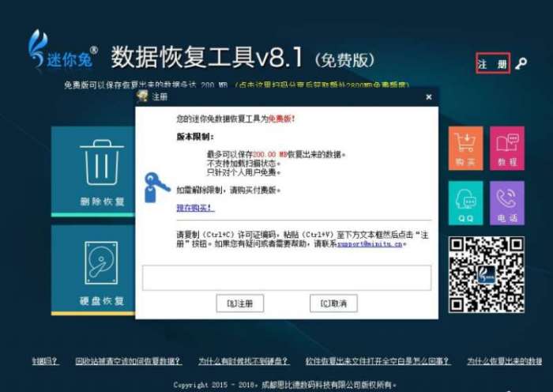Select the 删除恢复 trash can tile
Viewport: 553px width, 392px height.
pyautogui.click(x=93, y=171)
